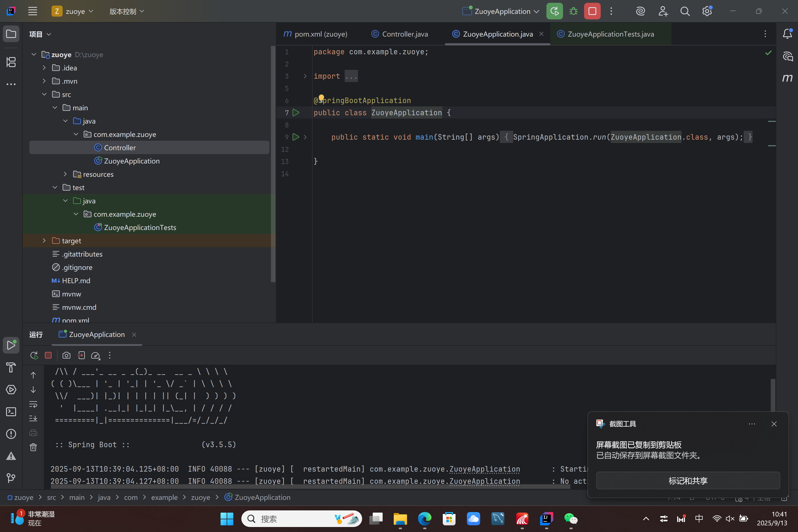The image size is (798, 532).
Task: Click the red Stop button in top toolbar
Action: [592, 11]
